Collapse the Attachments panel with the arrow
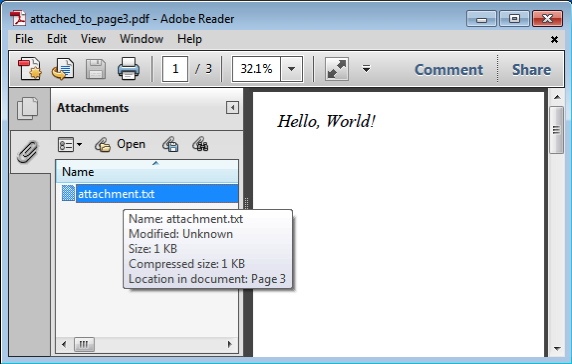The image size is (572, 364). pos(232,108)
